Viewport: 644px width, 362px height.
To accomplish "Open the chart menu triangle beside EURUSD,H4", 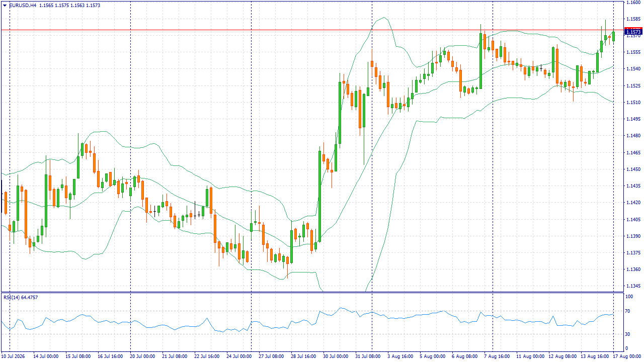I will [x=5, y=6].
